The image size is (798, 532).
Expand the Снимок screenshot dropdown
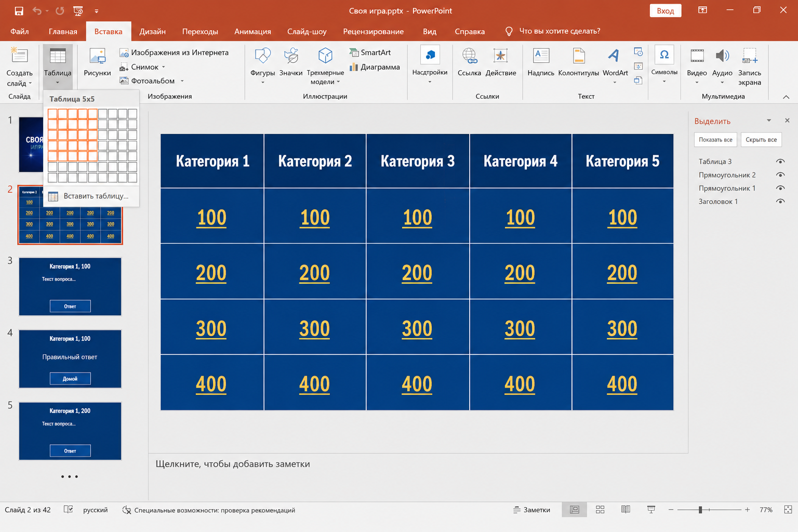(x=163, y=67)
